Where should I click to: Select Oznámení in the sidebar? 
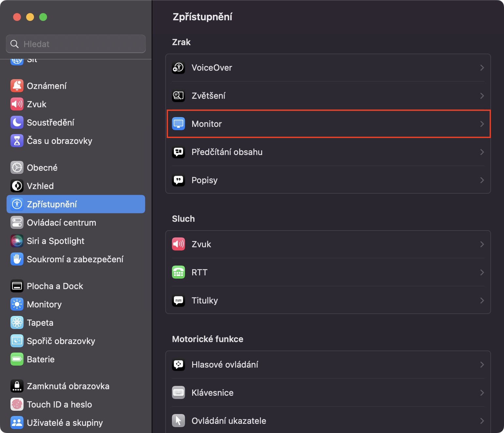pyautogui.click(x=46, y=86)
